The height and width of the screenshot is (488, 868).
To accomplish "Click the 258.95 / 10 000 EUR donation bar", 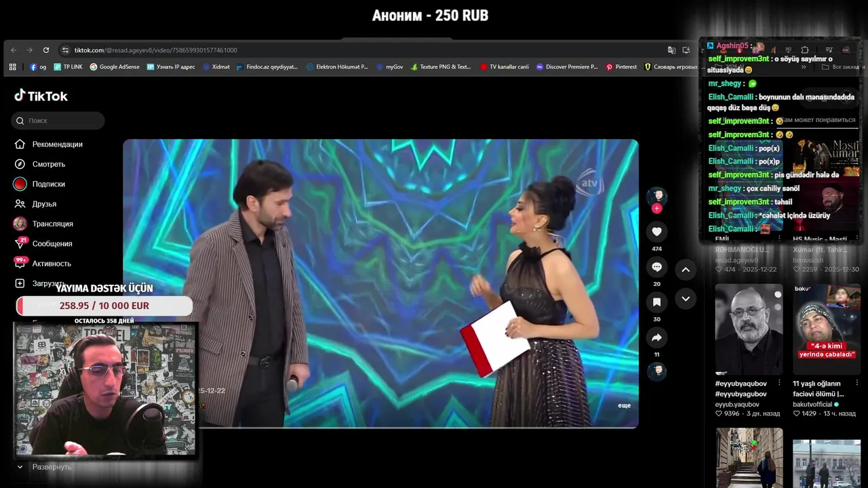I will (x=104, y=306).
